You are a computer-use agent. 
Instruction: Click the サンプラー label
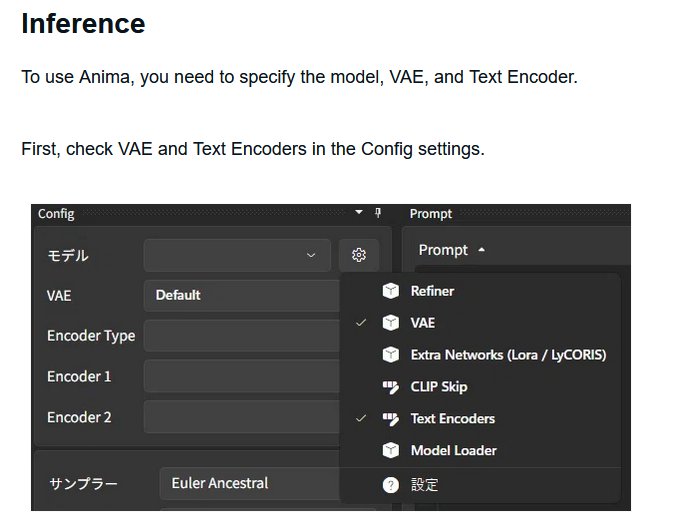coord(83,483)
